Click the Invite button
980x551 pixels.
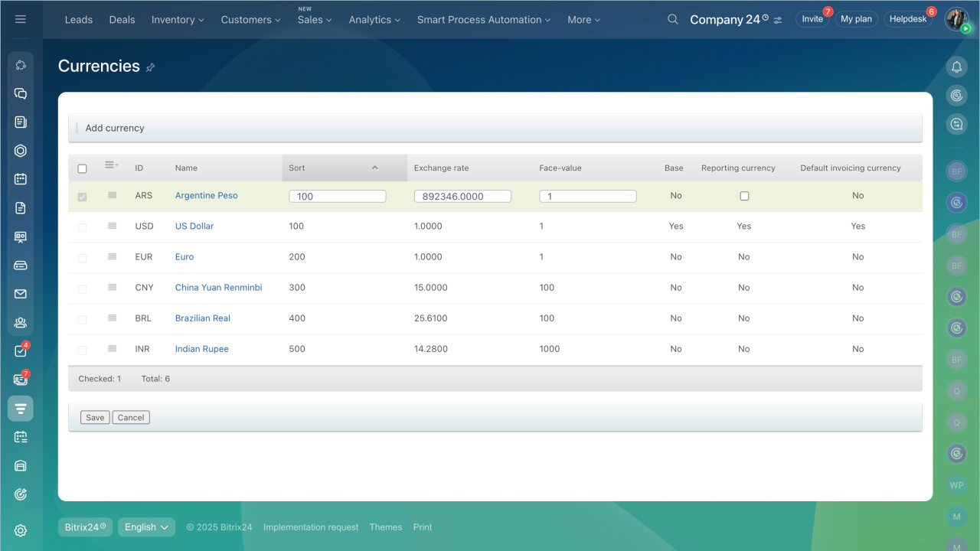(812, 19)
